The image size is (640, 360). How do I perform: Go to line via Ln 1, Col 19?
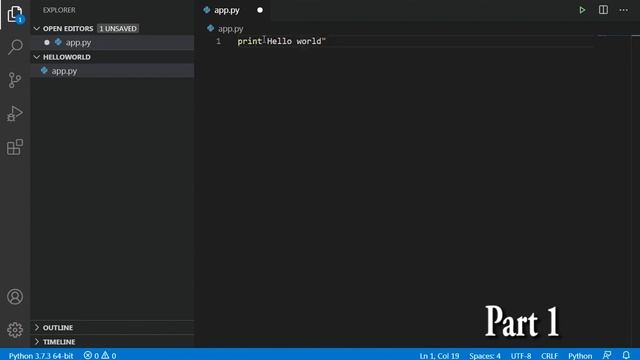click(439, 356)
